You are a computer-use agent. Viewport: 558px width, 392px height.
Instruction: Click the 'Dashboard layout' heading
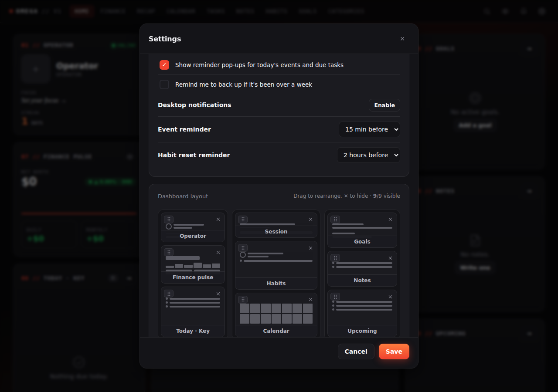183,196
